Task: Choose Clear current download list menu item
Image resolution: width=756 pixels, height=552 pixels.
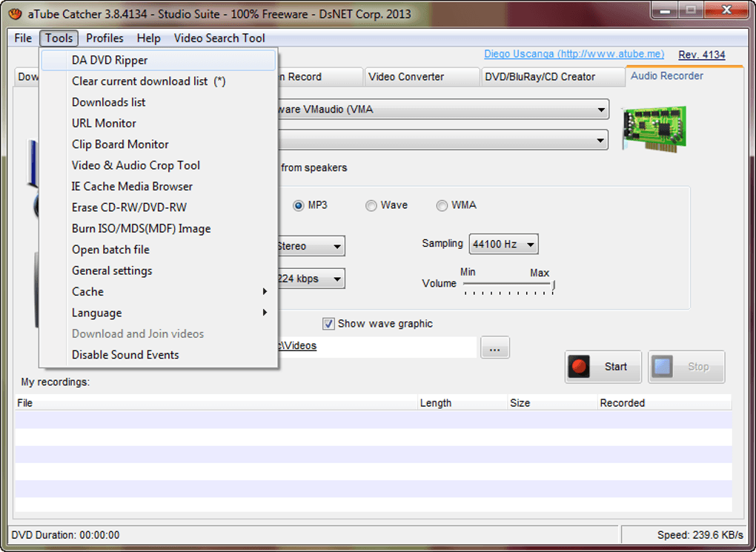Action: [159, 82]
